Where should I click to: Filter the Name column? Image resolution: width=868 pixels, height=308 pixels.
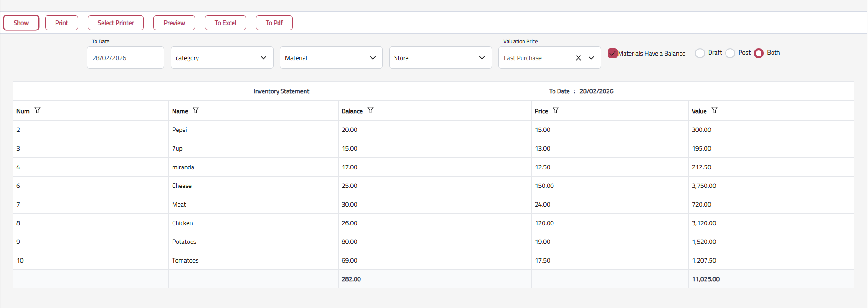point(196,111)
